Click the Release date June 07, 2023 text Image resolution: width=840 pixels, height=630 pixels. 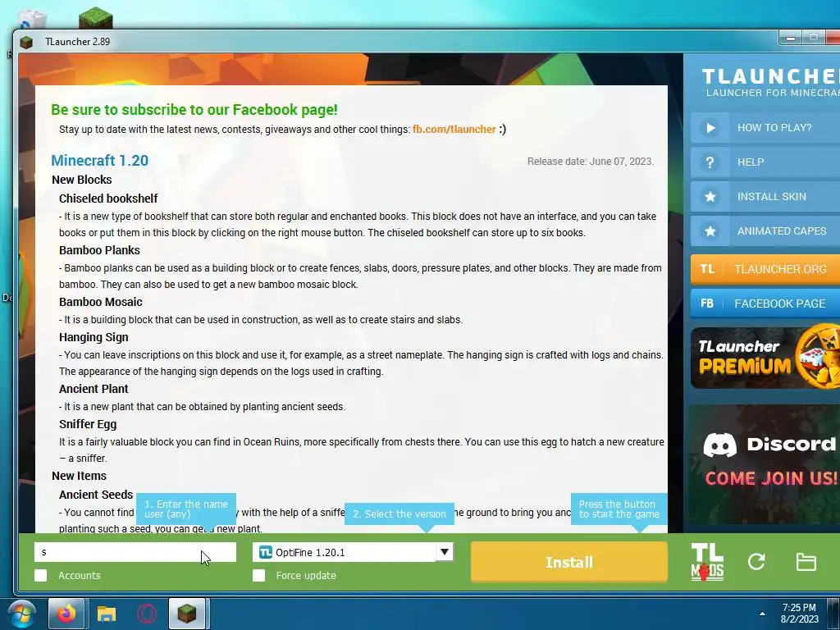[x=591, y=162]
